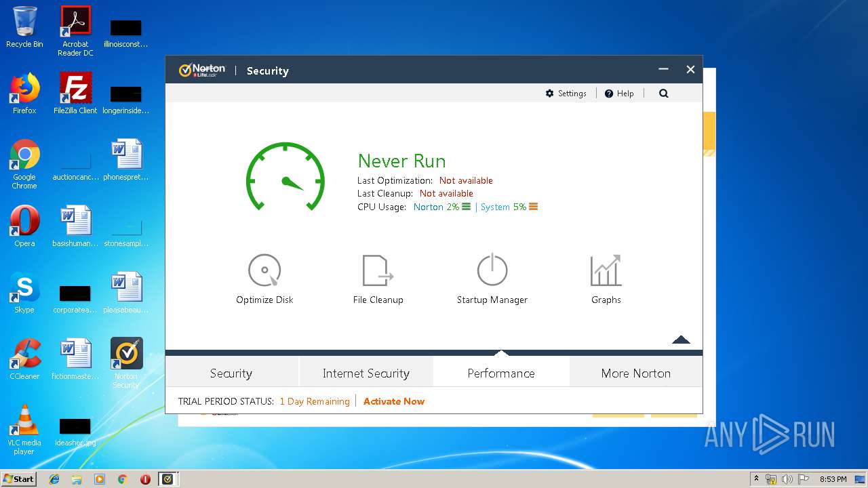
Task: Select Skype desktop shortcut
Action: (x=24, y=293)
